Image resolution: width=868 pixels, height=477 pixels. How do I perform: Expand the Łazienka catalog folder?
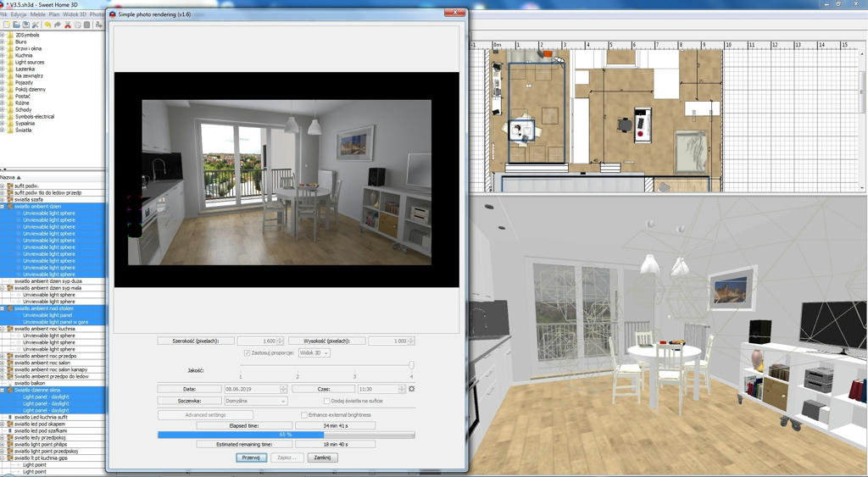pyautogui.click(x=3, y=69)
